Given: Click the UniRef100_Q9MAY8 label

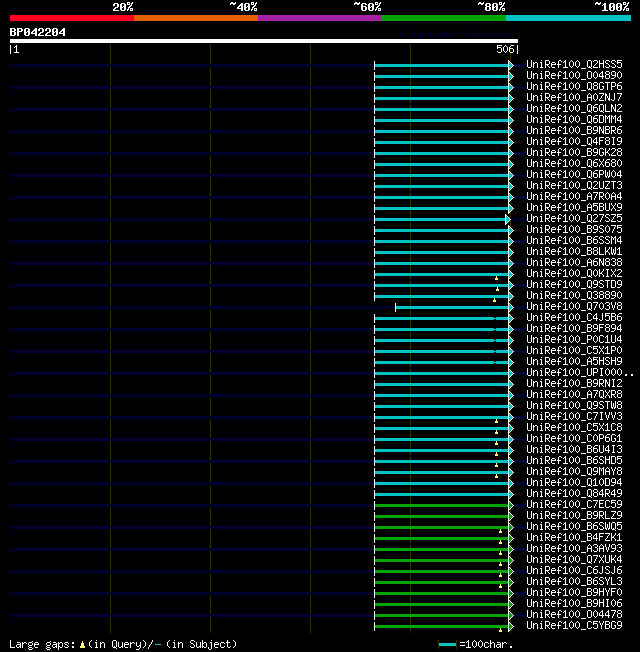Looking at the screenshot, I should click(574, 472).
